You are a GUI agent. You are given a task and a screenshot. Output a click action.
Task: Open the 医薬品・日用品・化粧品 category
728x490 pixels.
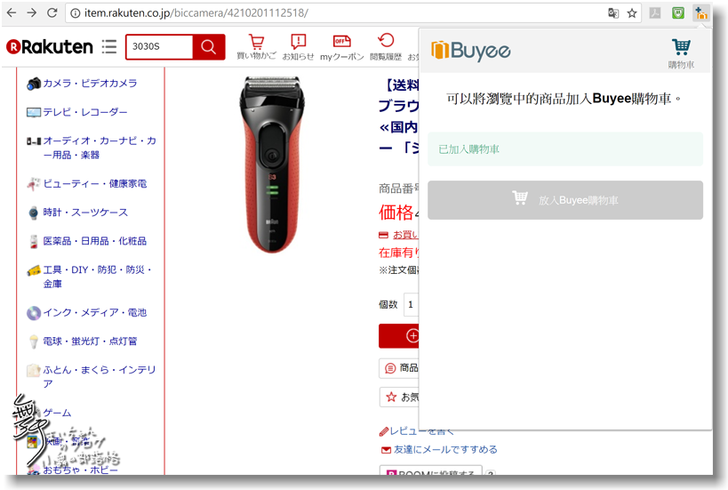pos(95,241)
